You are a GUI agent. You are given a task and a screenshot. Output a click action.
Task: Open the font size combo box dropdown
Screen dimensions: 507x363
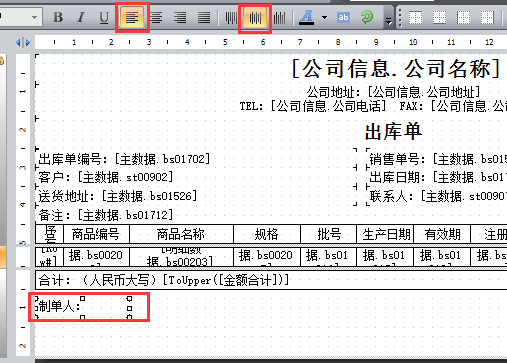[x=34, y=17]
